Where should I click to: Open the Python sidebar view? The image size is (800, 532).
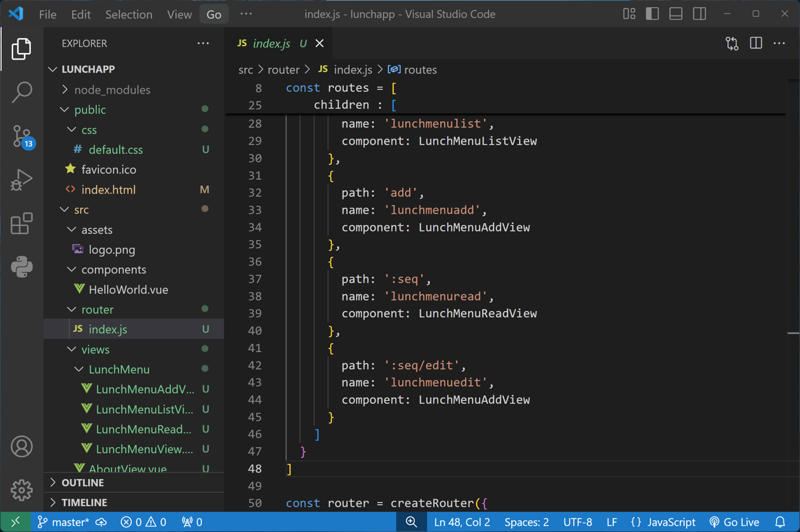[x=22, y=267]
